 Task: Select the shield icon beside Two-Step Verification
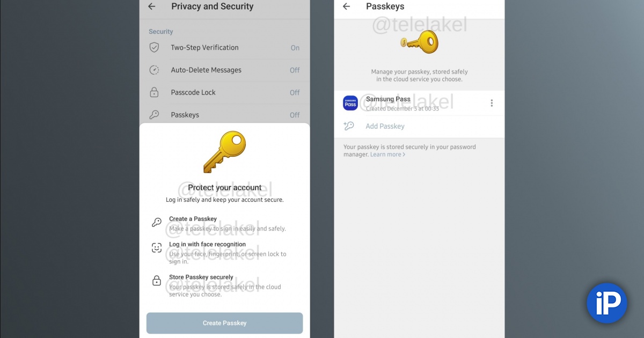(155, 48)
